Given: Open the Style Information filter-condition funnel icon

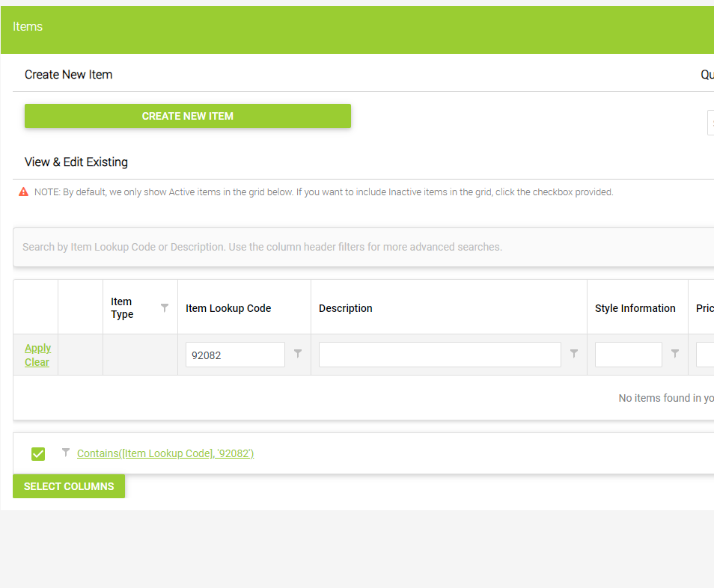Looking at the screenshot, I should (675, 354).
